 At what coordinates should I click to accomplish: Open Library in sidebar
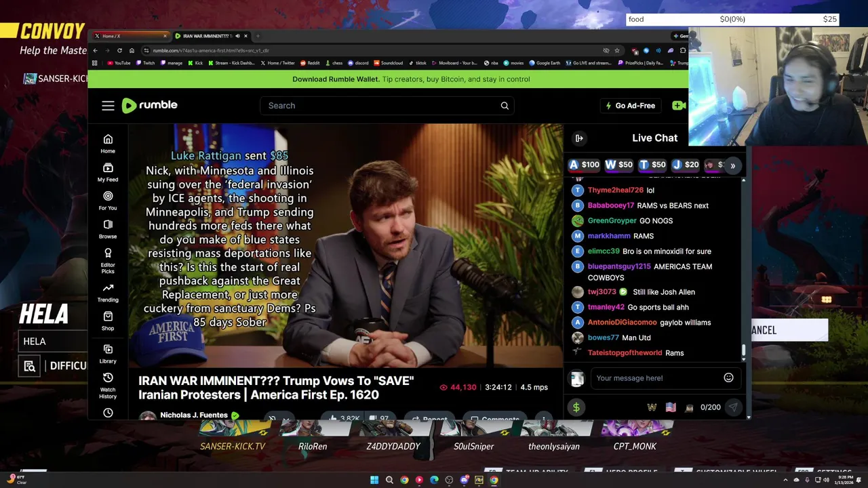point(108,354)
